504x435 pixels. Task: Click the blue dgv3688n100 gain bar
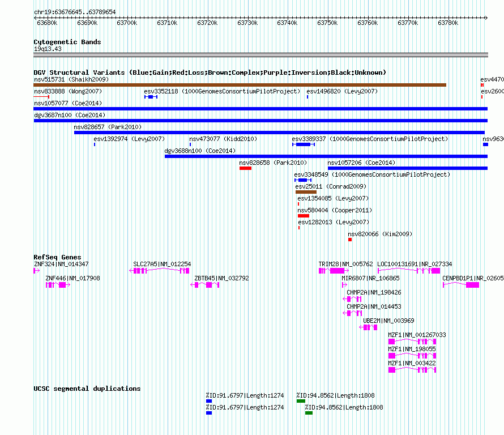click(x=326, y=156)
